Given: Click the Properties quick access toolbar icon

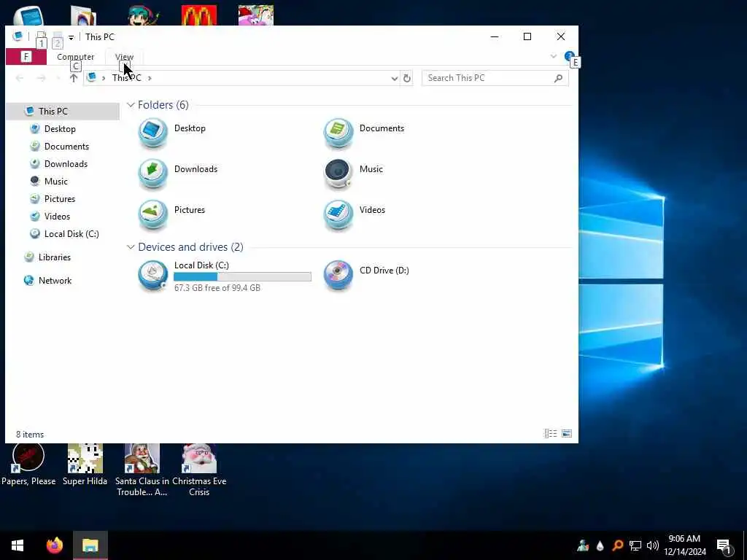Looking at the screenshot, I should point(41,36).
